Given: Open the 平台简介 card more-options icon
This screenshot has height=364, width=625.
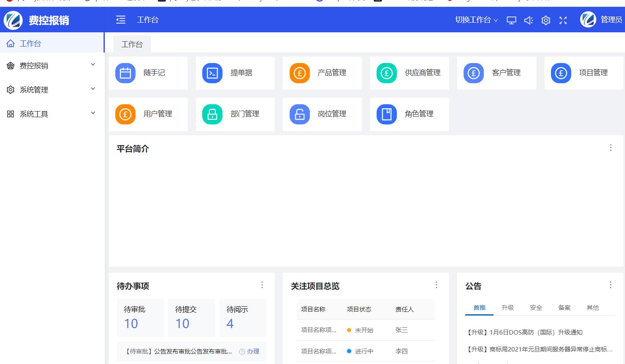Looking at the screenshot, I should [x=611, y=147].
